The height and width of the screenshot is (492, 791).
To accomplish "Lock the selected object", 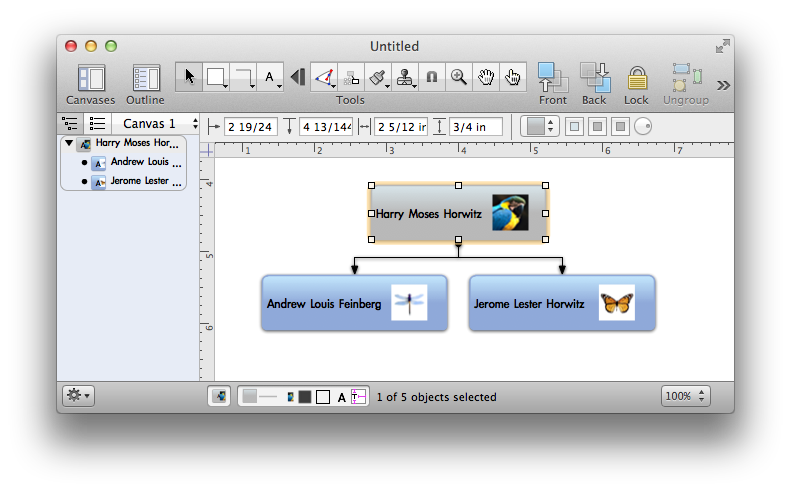I will 636,83.
